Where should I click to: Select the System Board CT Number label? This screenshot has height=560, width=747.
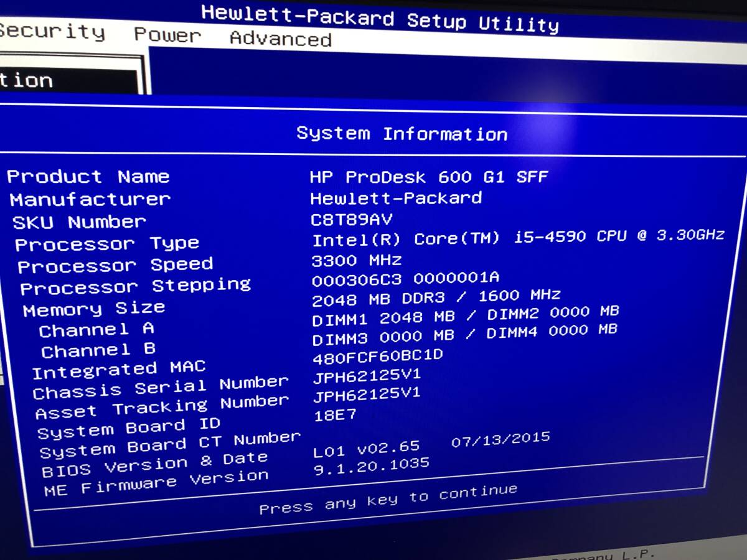point(170,445)
